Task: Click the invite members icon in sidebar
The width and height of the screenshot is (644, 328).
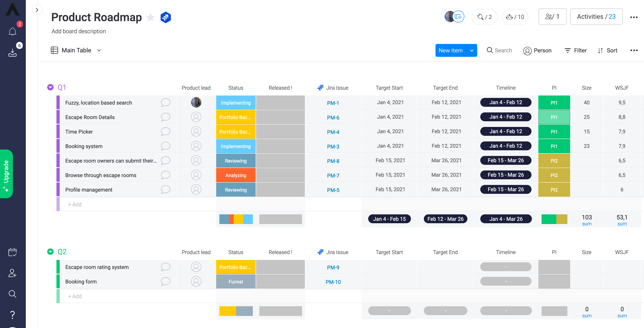Action: click(x=12, y=273)
